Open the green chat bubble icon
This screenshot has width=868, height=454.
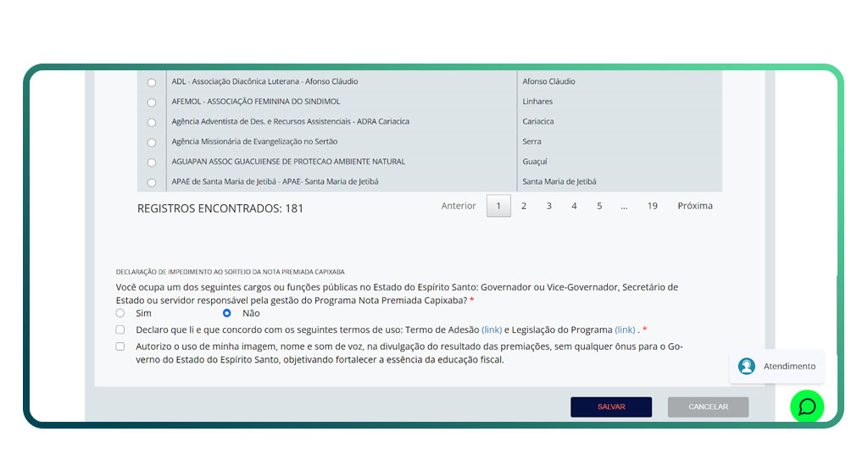[x=806, y=407]
